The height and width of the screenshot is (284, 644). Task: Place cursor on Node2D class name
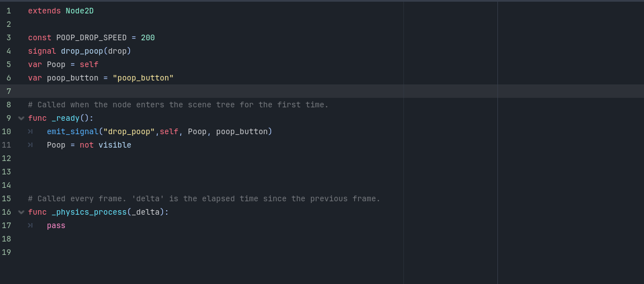pyautogui.click(x=79, y=11)
